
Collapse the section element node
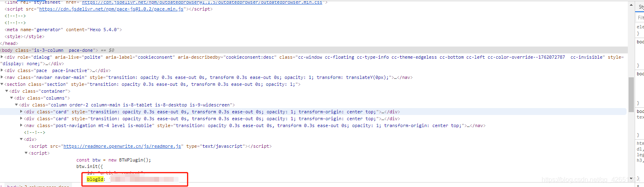tap(2, 84)
